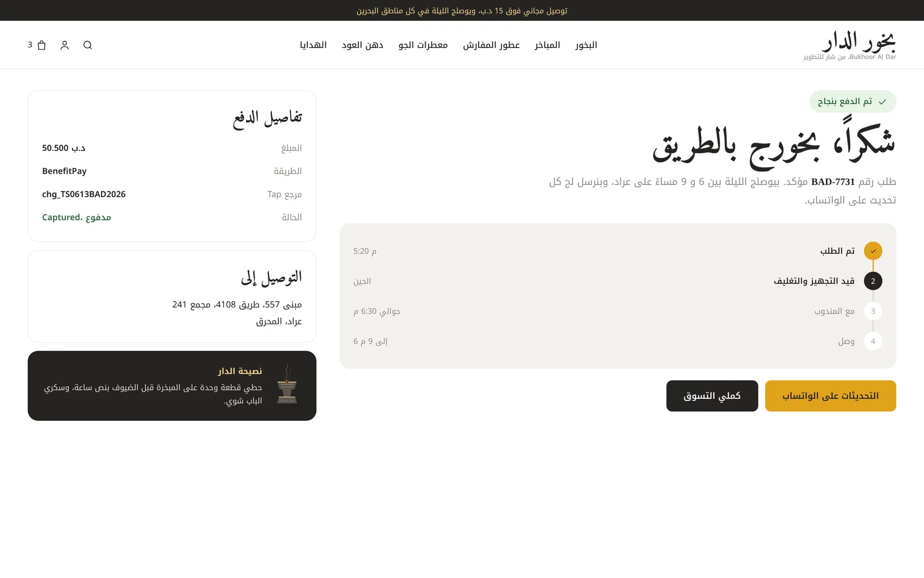The height and width of the screenshot is (578, 924).
Task: Click the تم الدفع بنجاح badge
Action: [x=853, y=102]
